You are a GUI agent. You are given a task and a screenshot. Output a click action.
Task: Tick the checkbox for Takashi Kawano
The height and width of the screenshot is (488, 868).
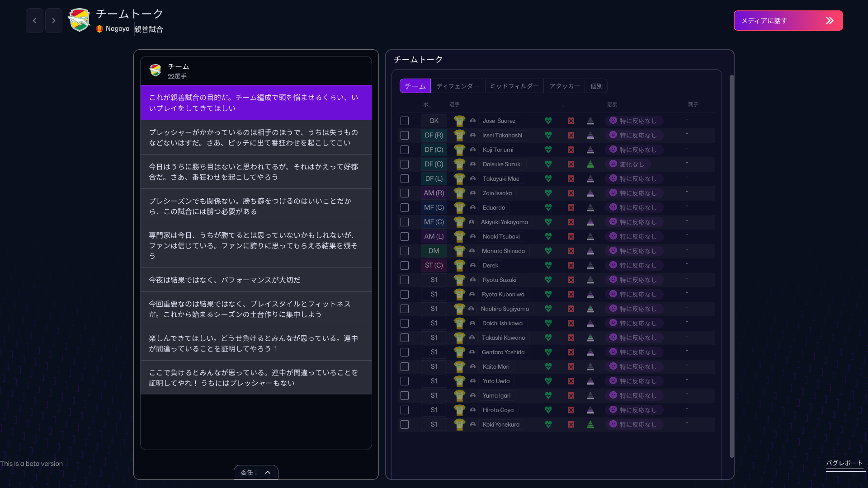[x=405, y=338]
